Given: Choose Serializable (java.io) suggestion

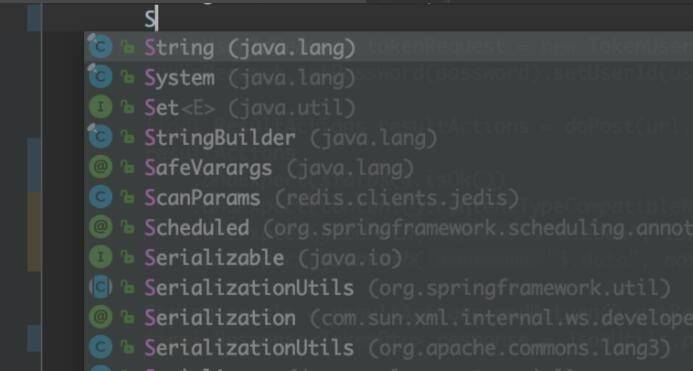Looking at the screenshot, I should click(x=388, y=258).
